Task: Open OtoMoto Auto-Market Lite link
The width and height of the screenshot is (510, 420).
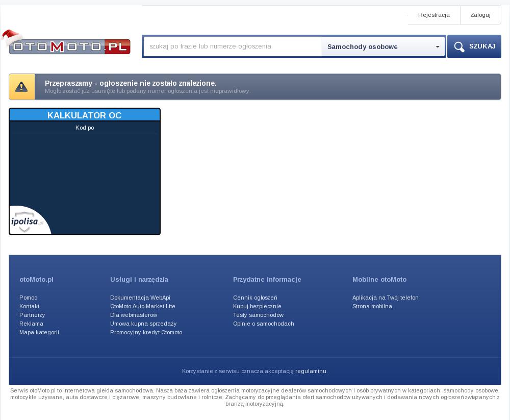Action: pyautogui.click(x=143, y=306)
